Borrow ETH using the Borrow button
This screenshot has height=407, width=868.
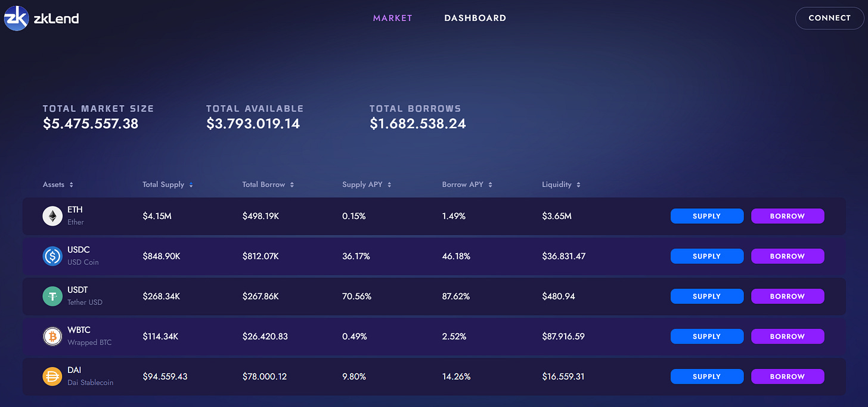788,216
